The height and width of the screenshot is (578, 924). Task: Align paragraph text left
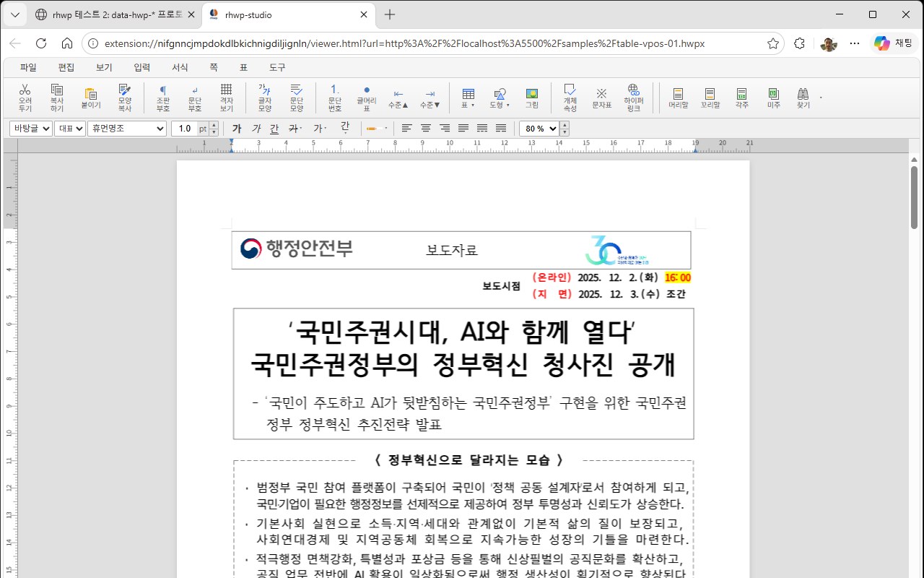click(x=407, y=129)
